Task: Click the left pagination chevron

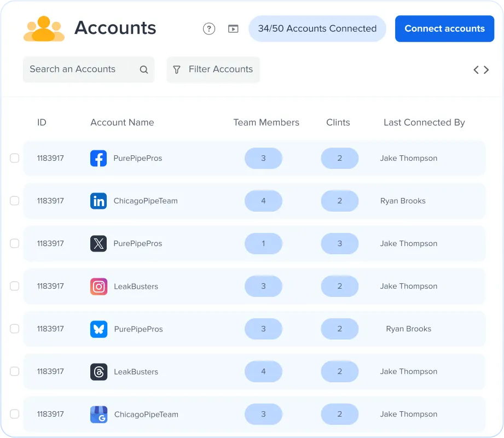Action: tap(476, 69)
